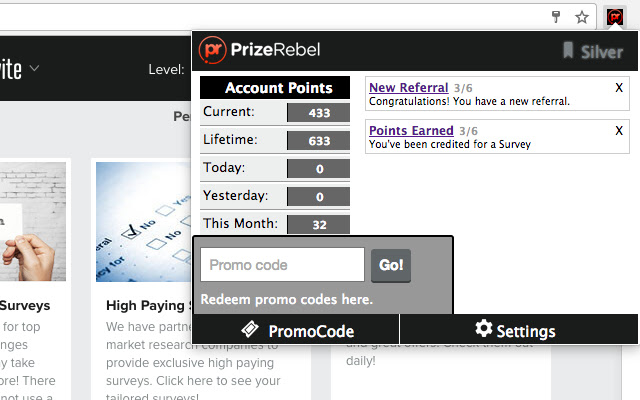Click the hand holding card thumbnail

[32, 223]
